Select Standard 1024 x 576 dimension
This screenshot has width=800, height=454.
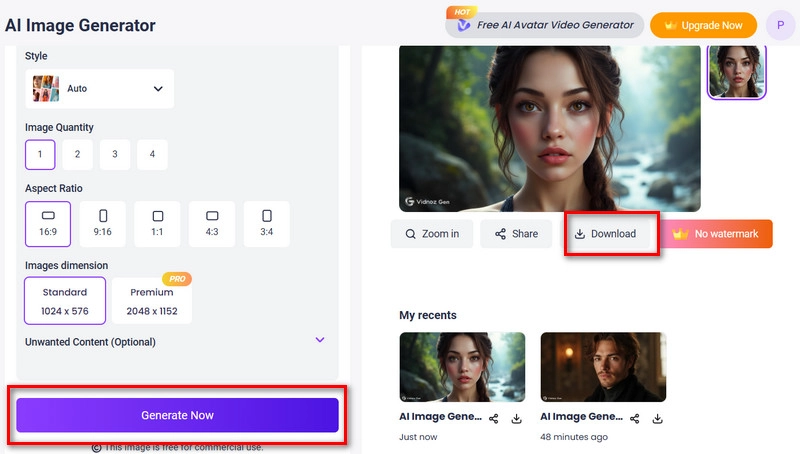[65, 300]
